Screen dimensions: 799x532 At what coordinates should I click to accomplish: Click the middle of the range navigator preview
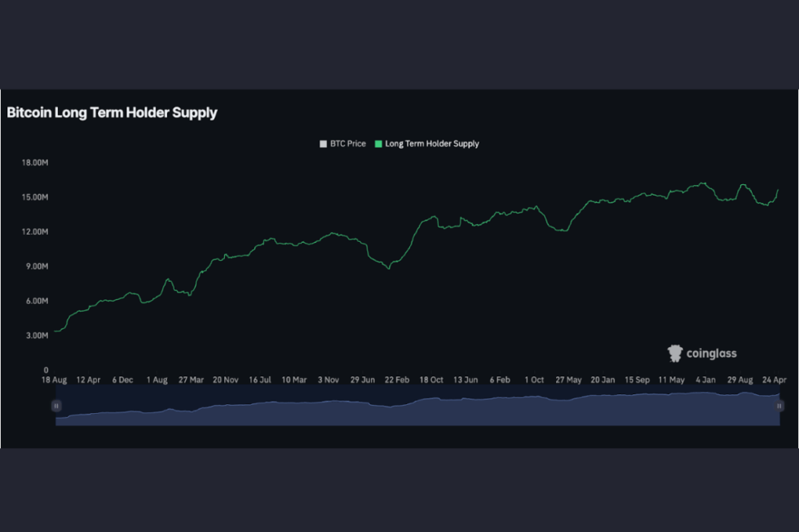[x=417, y=405]
